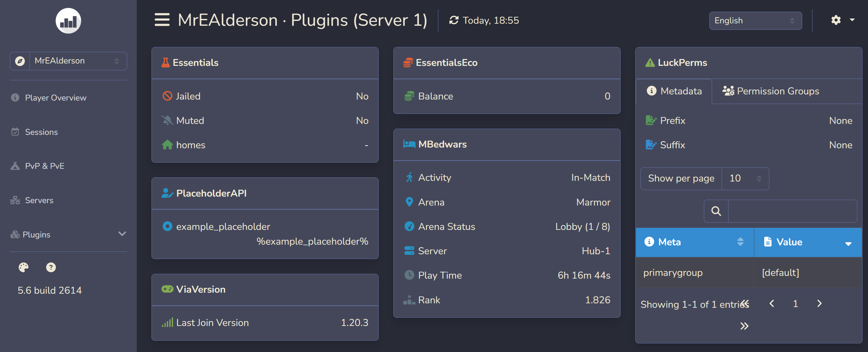The image size is (868, 352).
Task: Click the Rank podium icon
Action: [409, 300]
